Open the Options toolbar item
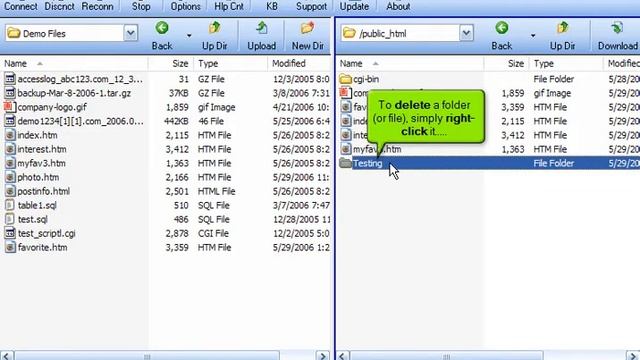The width and height of the screenshot is (640, 360). tap(186, 7)
